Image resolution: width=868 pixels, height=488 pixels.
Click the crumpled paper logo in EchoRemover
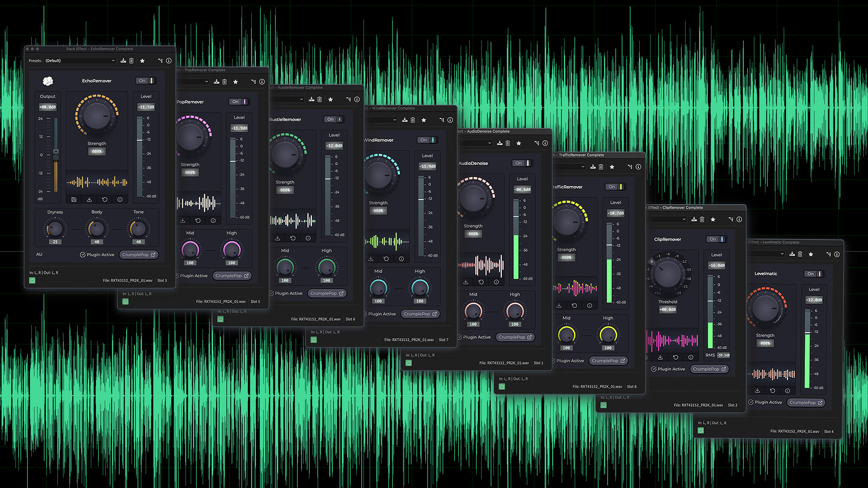pos(47,80)
